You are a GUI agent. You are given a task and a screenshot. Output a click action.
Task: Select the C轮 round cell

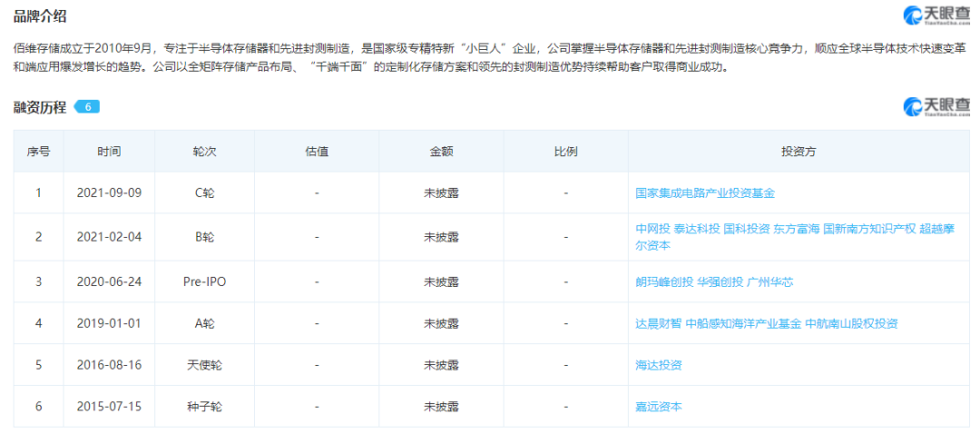click(x=204, y=193)
